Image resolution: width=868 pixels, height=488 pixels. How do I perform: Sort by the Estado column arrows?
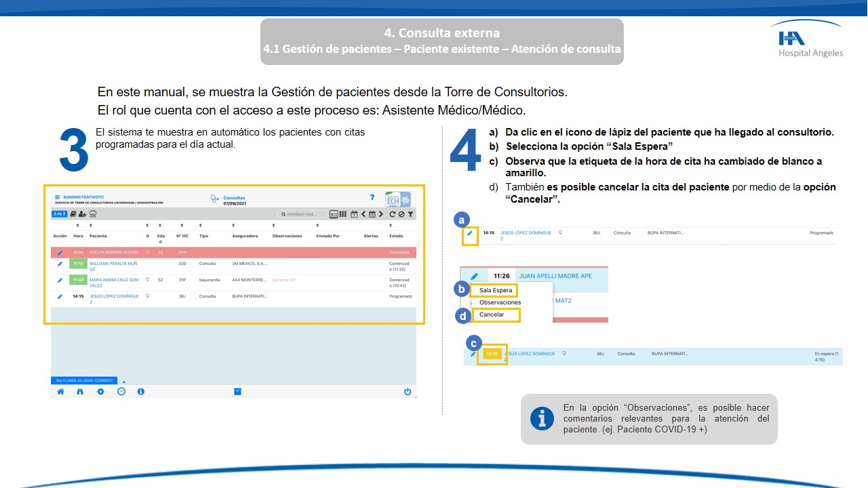pos(391,225)
